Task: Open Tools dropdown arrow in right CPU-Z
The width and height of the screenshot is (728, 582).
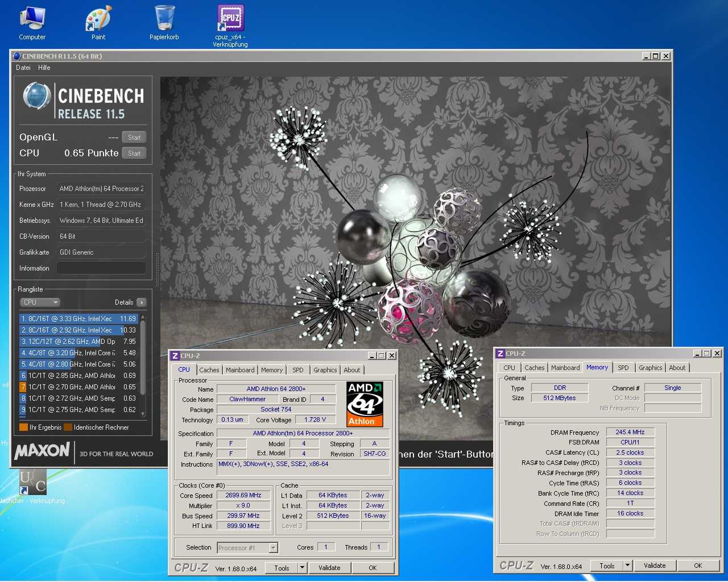Action: coord(628,566)
